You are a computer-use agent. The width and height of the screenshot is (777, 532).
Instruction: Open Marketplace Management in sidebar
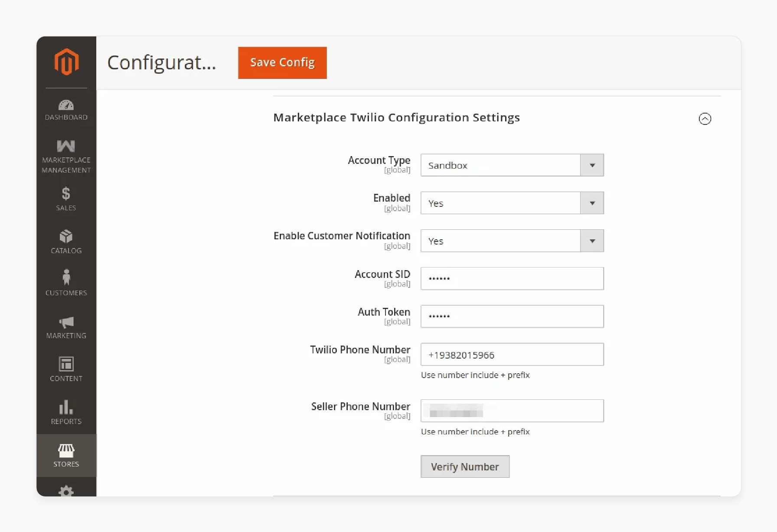click(x=66, y=156)
